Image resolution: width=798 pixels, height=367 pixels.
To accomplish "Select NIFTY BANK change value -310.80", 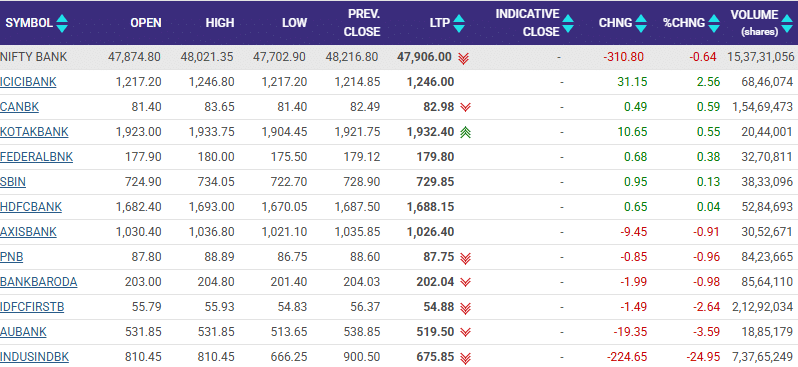I will [623, 57].
